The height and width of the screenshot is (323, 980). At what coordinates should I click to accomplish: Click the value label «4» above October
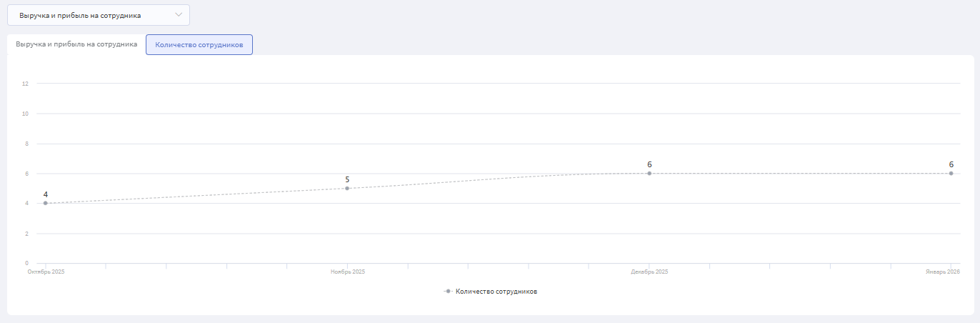(x=46, y=194)
